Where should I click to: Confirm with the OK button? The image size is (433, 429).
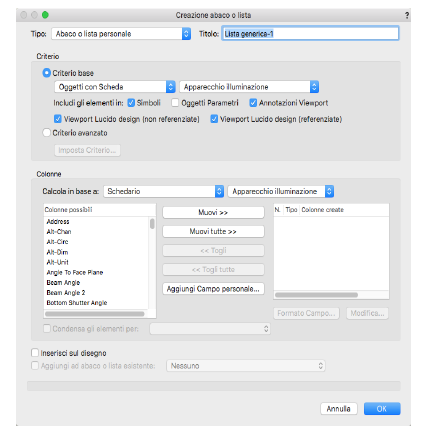pos(382,409)
